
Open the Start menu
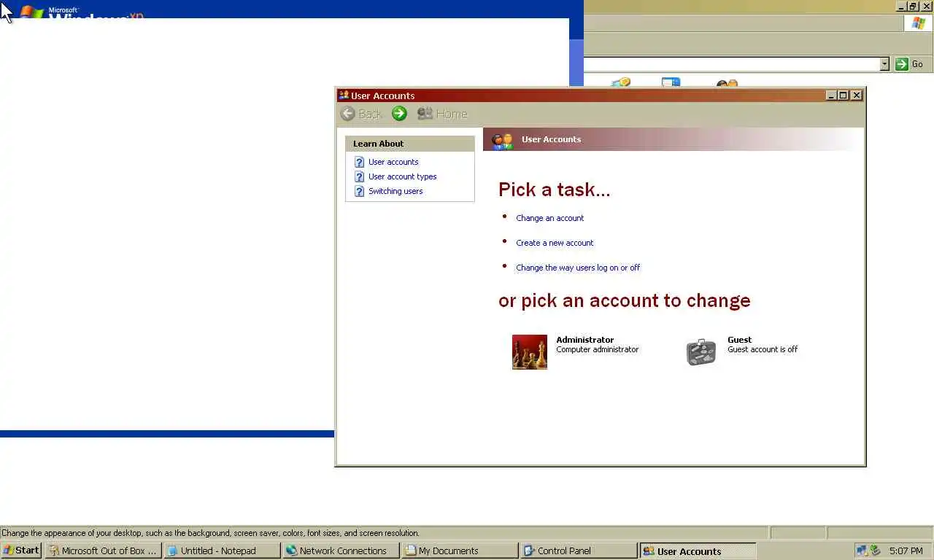pyautogui.click(x=21, y=551)
